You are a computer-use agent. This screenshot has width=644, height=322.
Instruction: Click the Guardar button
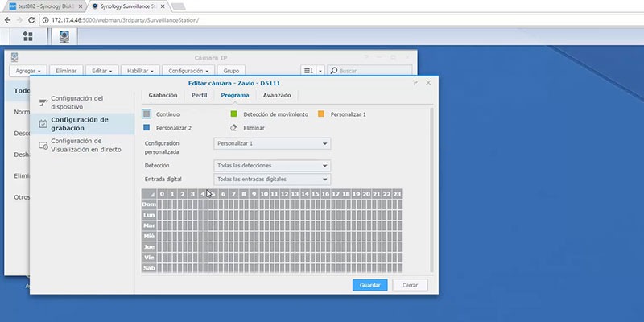pyautogui.click(x=369, y=285)
